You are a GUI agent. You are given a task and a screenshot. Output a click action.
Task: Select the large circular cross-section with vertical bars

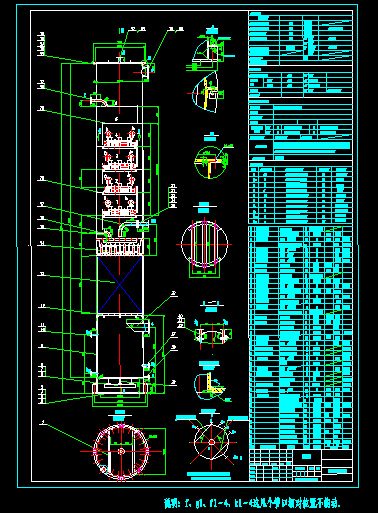click(x=204, y=244)
